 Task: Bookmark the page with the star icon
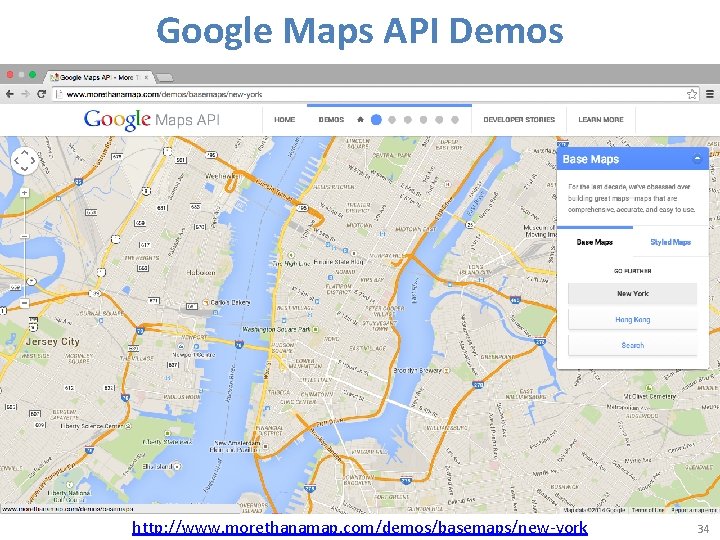click(692, 94)
